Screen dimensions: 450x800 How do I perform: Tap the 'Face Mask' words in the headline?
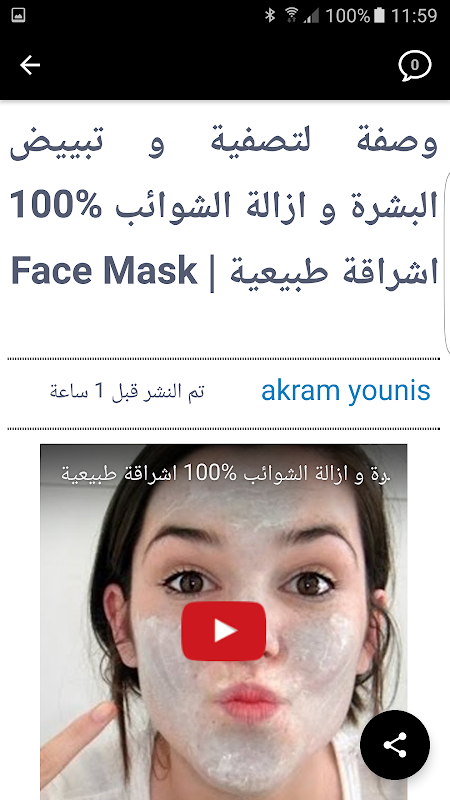pyautogui.click(x=104, y=270)
